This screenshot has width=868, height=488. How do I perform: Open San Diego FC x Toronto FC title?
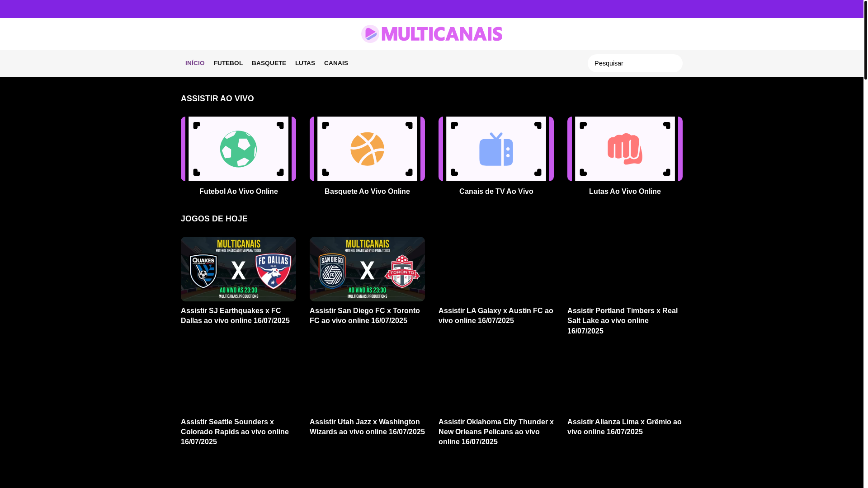pos(365,316)
